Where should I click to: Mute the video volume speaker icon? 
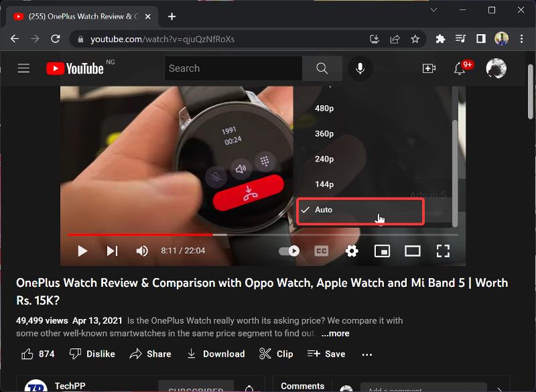142,251
